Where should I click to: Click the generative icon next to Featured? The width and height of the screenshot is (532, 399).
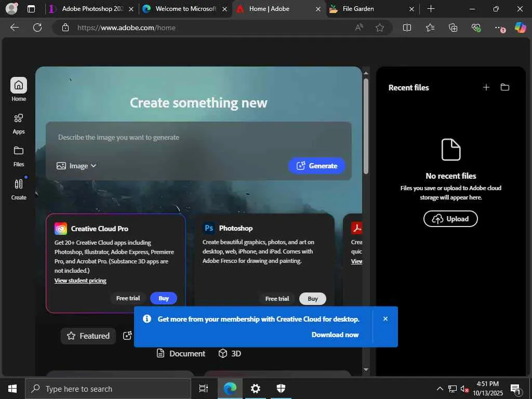(x=127, y=336)
